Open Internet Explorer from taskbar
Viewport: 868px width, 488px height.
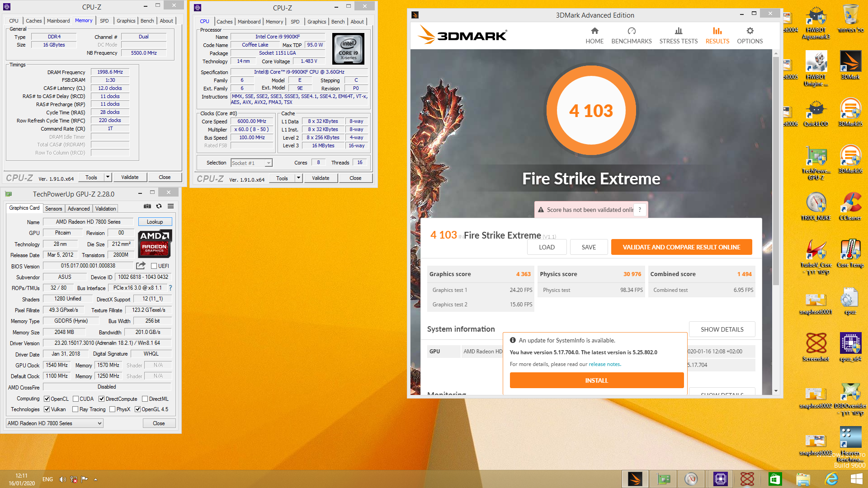pos(831,479)
